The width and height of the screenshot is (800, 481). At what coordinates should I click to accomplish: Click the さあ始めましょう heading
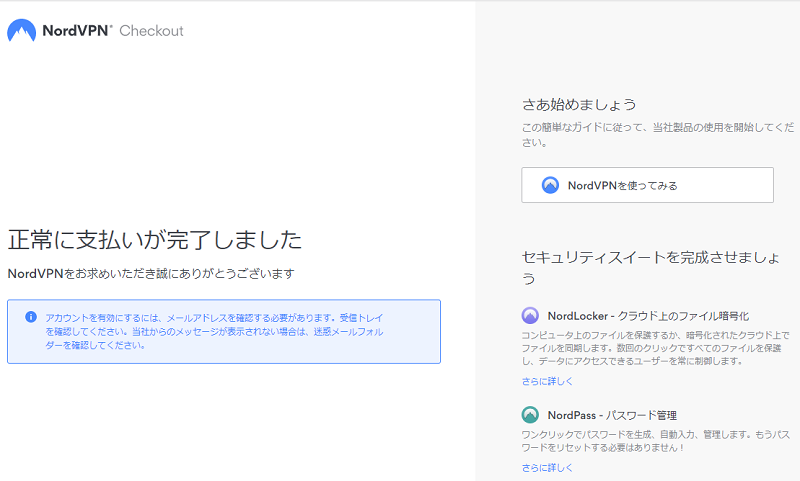(579, 105)
